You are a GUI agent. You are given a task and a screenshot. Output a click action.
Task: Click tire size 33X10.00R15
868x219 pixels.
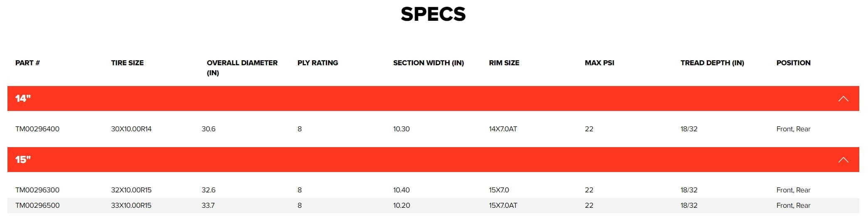point(131,205)
